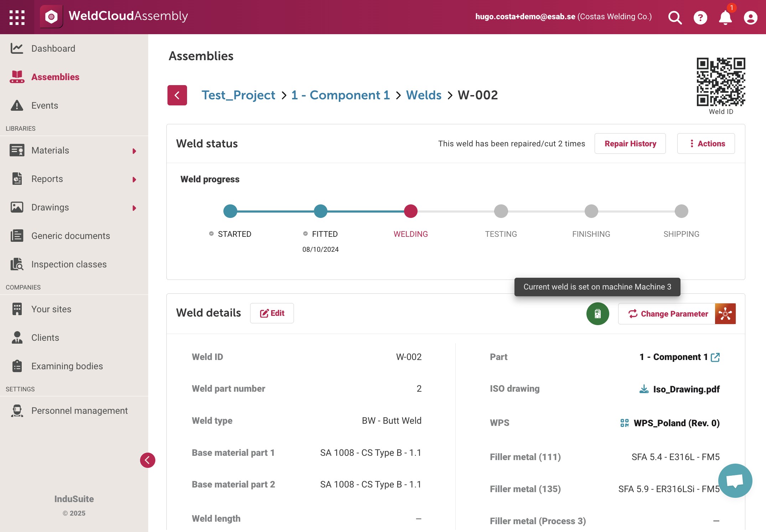This screenshot has width=766, height=532.
Task: Select the STARTED progress step marker
Action: point(230,211)
